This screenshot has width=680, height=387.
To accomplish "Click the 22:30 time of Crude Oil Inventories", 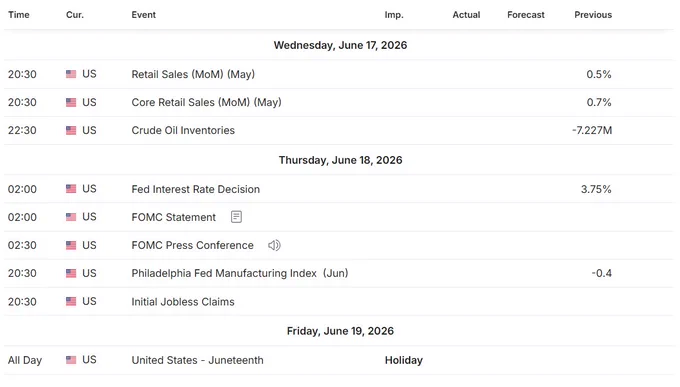I will (x=22, y=130).
